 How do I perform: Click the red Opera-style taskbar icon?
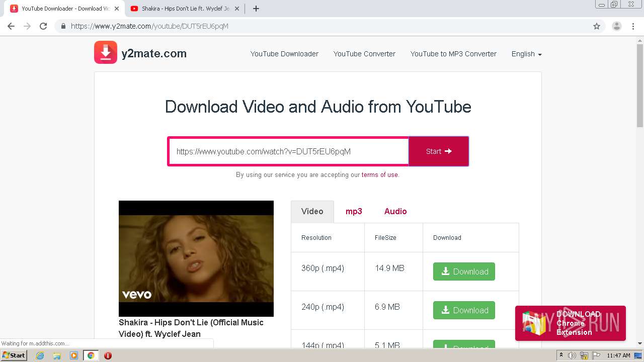pos(108,355)
